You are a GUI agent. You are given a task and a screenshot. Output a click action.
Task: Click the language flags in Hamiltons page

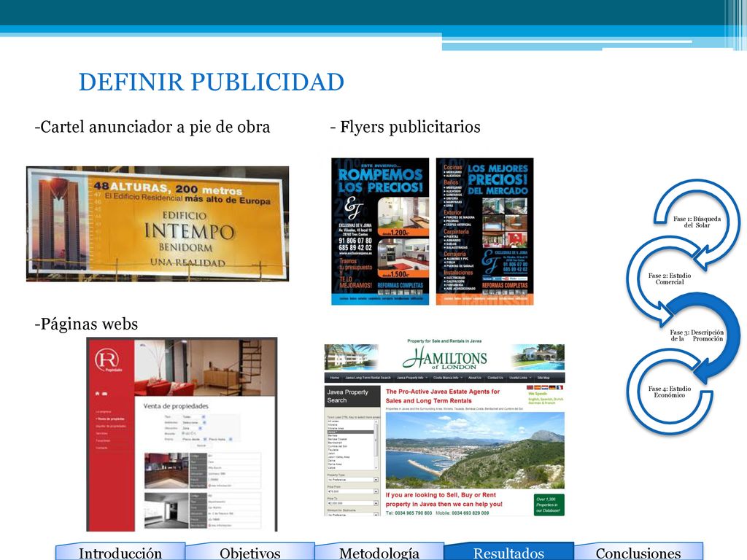(545, 388)
